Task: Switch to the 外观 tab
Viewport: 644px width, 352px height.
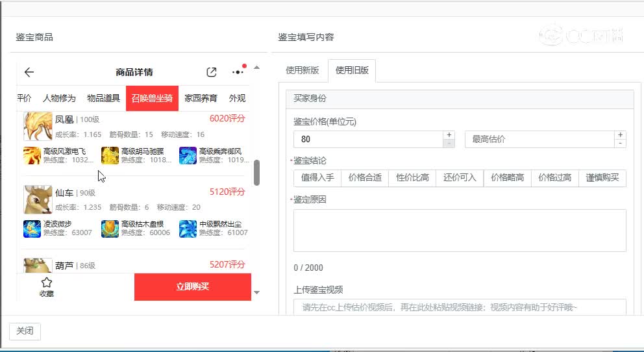Action: point(237,98)
